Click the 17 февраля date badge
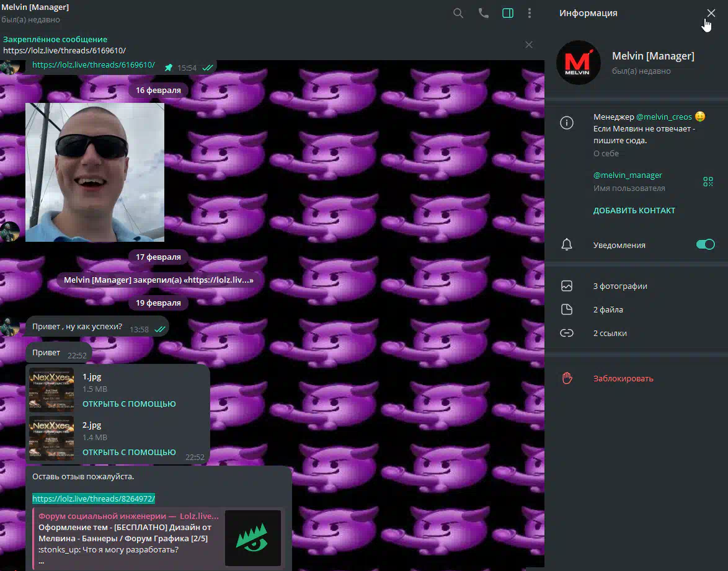 point(158,257)
